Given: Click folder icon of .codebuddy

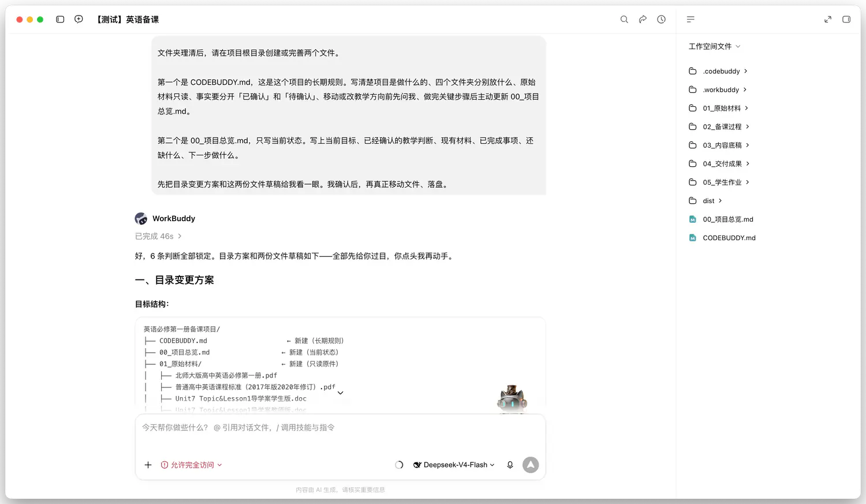Looking at the screenshot, I should (x=693, y=71).
